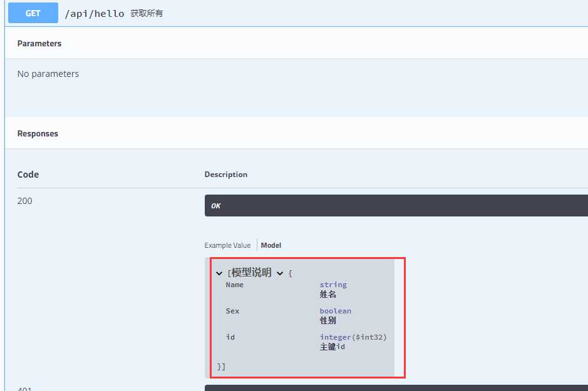Click the string type label
Image resolution: width=588 pixels, height=391 pixels.
click(x=333, y=285)
